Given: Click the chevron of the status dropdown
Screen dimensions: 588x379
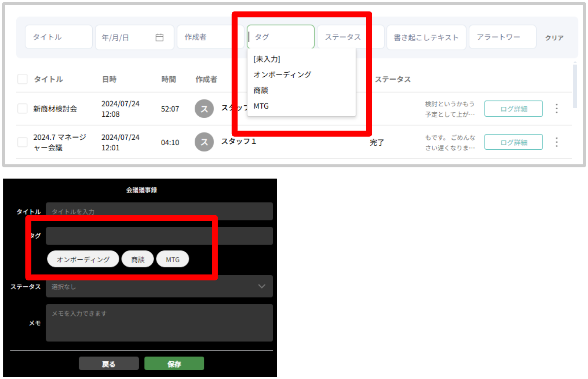Looking at the screenshot, I should pos(262,286).
